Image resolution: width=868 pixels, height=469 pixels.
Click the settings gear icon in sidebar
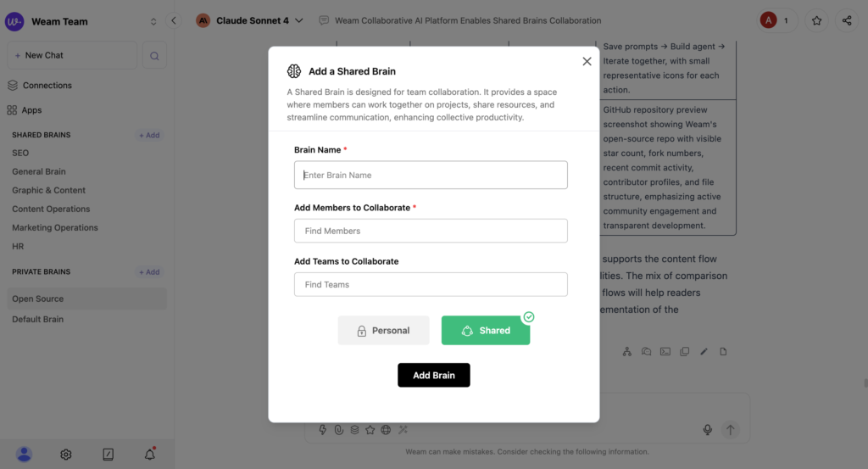(66, 455)
